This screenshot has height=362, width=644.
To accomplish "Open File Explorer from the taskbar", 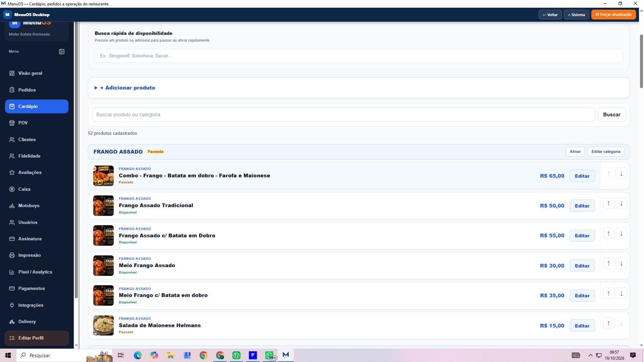I will click(171, 355).
